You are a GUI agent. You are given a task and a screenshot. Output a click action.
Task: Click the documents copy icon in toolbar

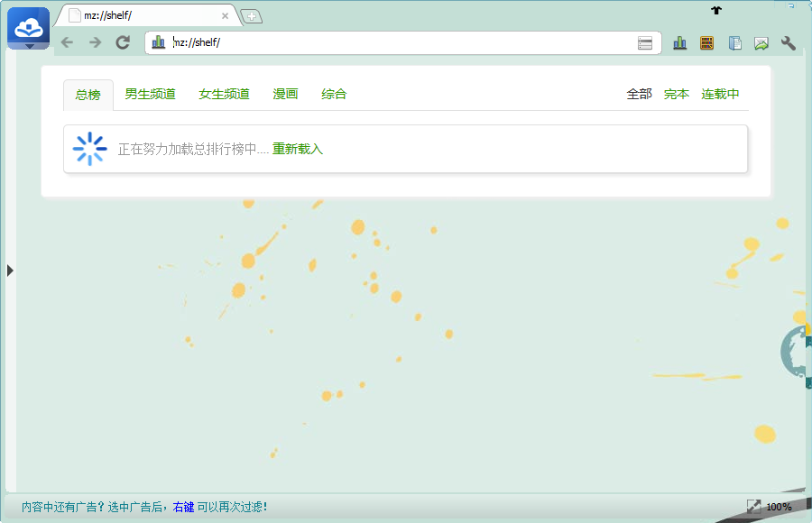click(735, 42)
